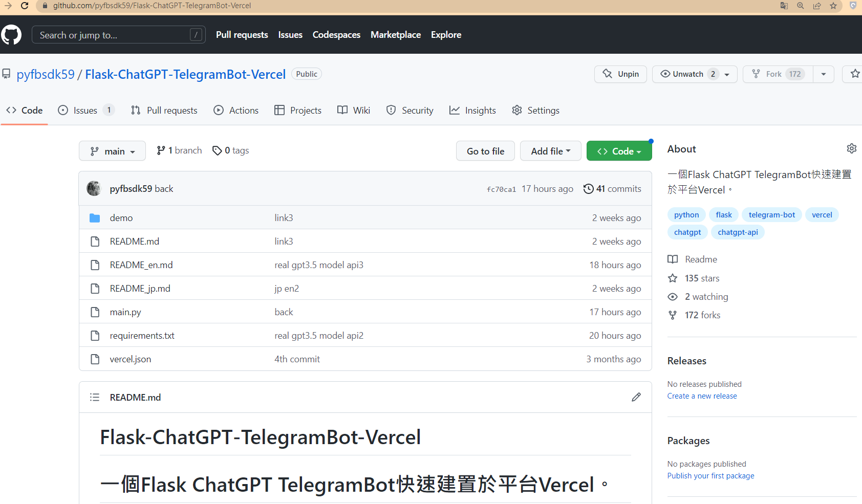Open the Unwatch notifications dropdown
The height and width of the screenshot is (504, 862).
(695, 74)
